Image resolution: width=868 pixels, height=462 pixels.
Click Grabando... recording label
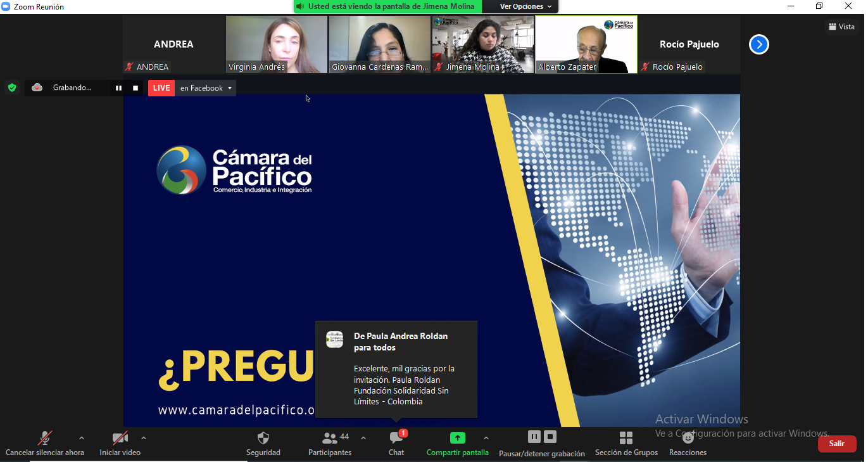pyautogui.click(x=72, y=88)
